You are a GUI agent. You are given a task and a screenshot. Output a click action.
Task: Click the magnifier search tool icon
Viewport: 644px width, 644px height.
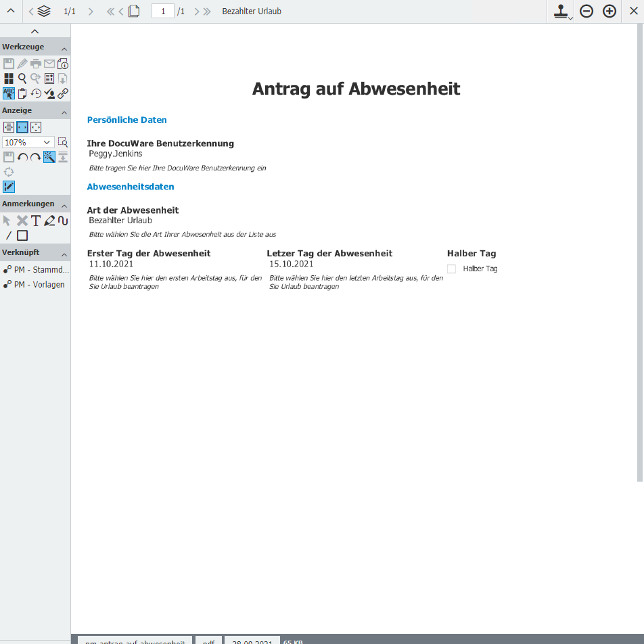point(22,78)
